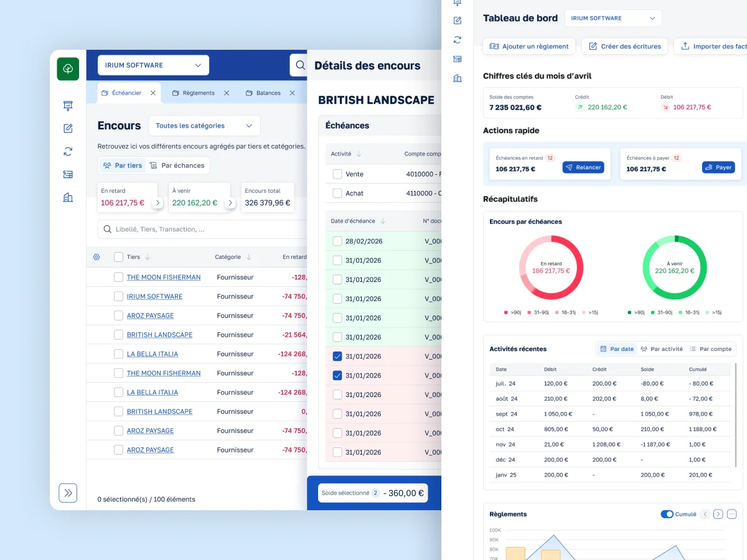
Task: Select the Par tiers view
Action: coord(122,166)
